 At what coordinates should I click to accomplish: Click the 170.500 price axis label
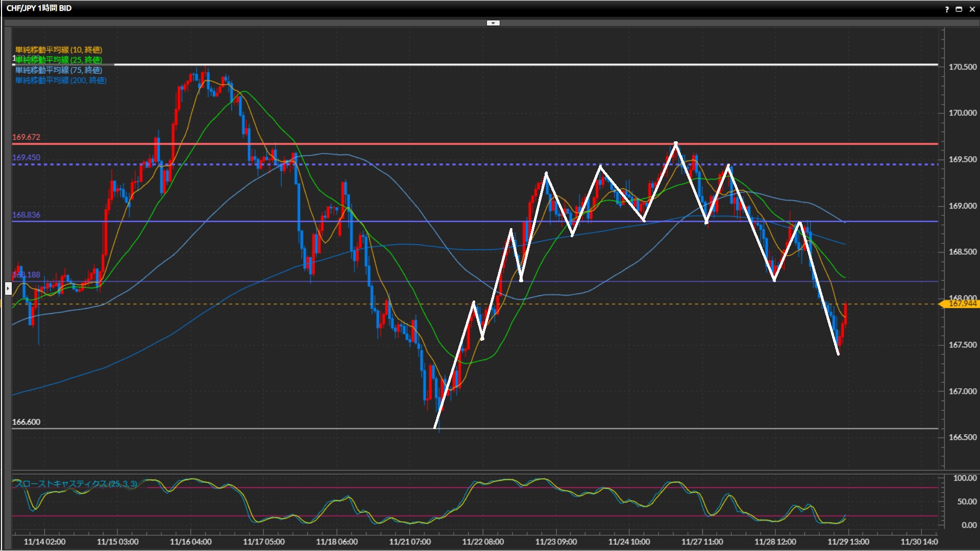pos(962,67)
